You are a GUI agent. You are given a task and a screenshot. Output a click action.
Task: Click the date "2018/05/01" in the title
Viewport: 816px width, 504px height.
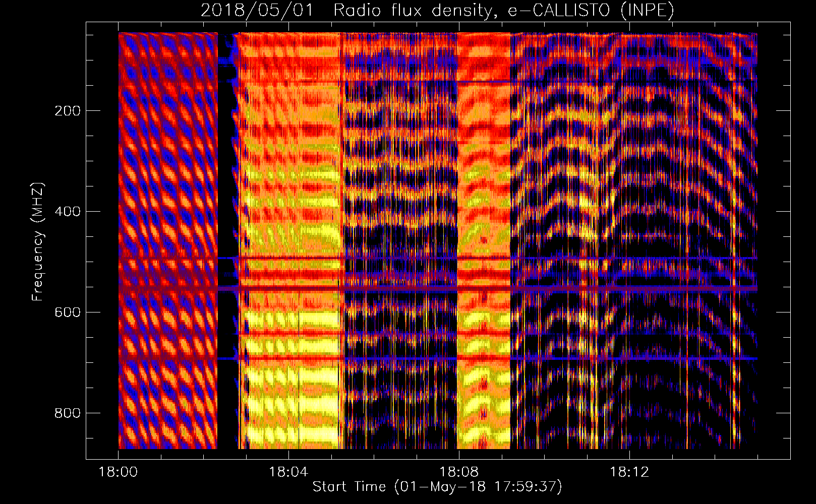pyautogui.click(x=257, y=11)
